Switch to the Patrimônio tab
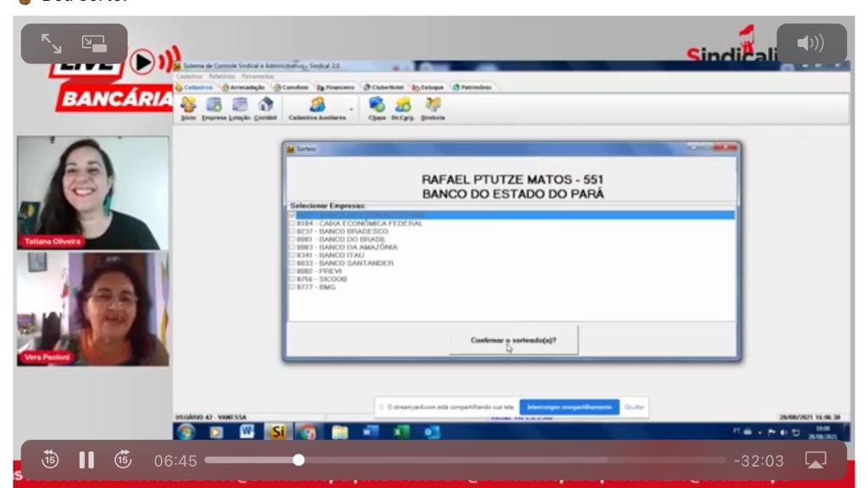 point(472,87)
